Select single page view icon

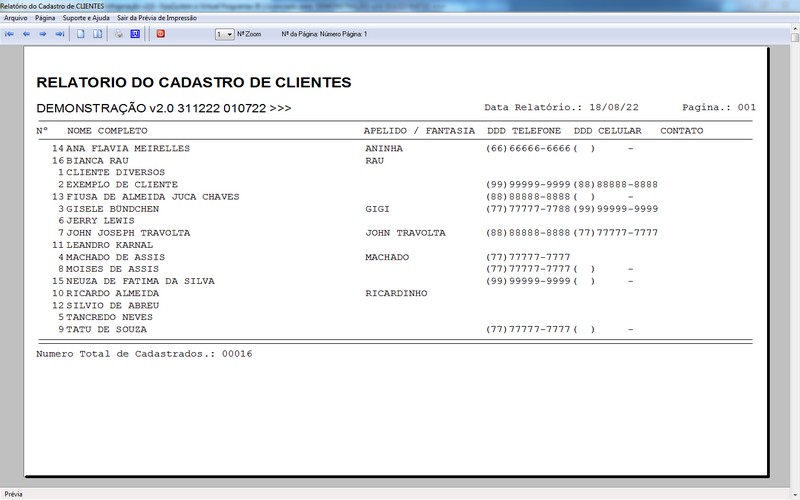click(x=81, y=34)
